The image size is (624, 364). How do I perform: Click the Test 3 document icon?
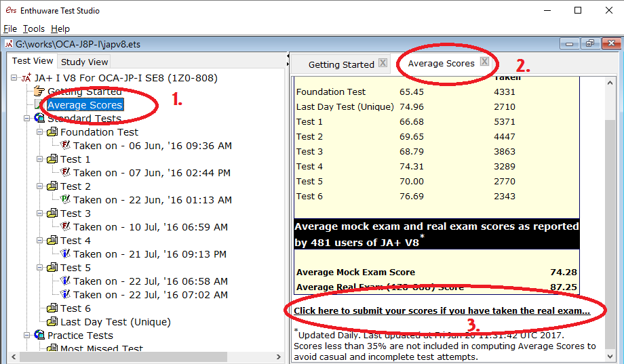point(52,214)
